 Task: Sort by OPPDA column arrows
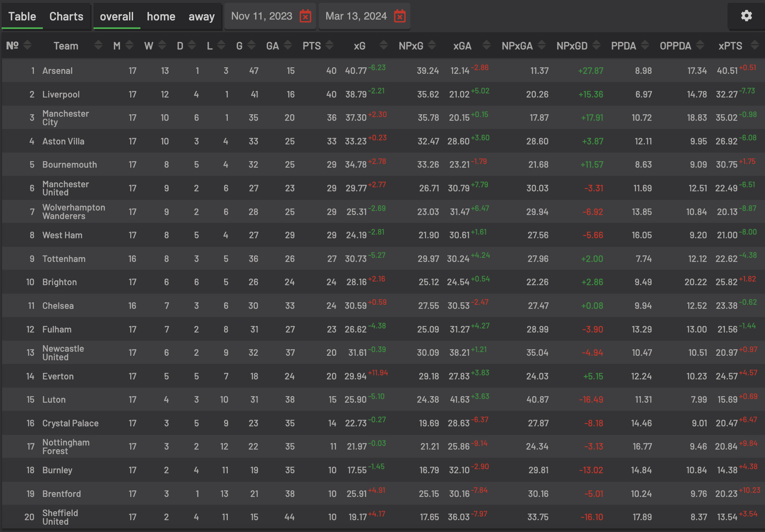coord(700,45)
